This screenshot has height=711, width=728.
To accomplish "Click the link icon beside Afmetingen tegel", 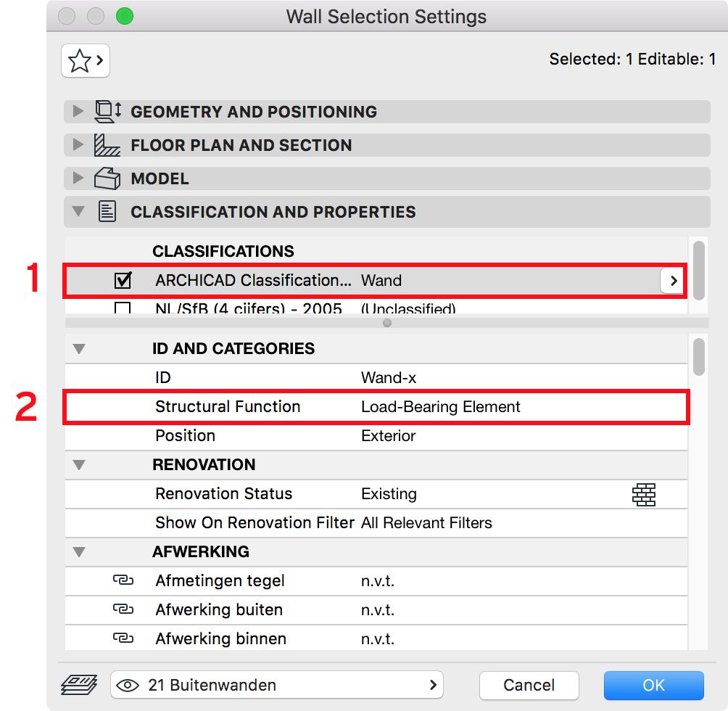I will click(123, 580).
